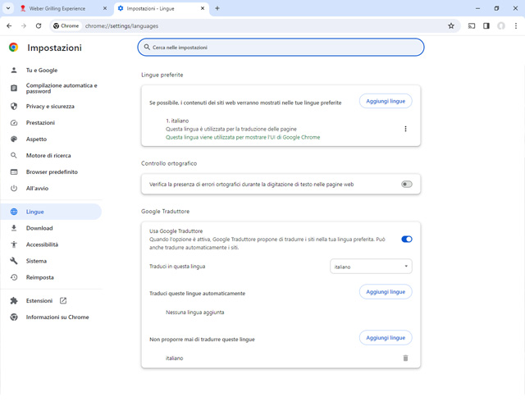Image resolution: width=525 pixels, height=420 pixels.
Task: Focus the Cerca nelle impostazioni search field
Action: [x=281, y=48]
